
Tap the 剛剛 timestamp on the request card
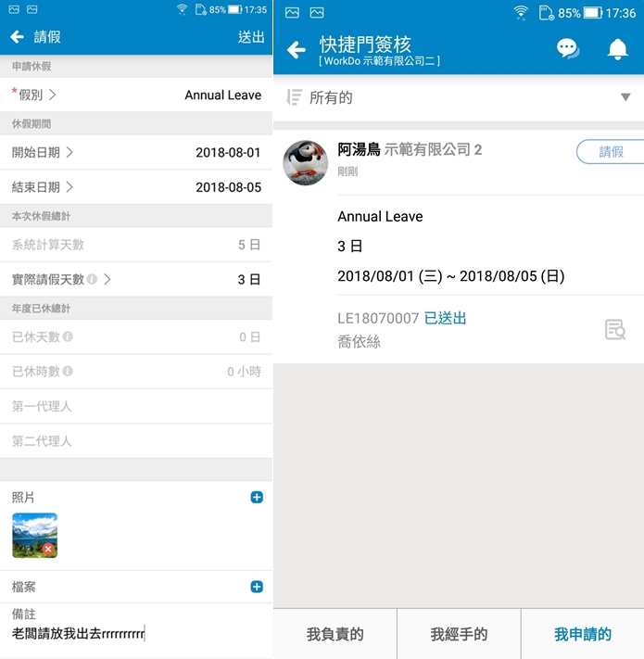tap(347, 171)
